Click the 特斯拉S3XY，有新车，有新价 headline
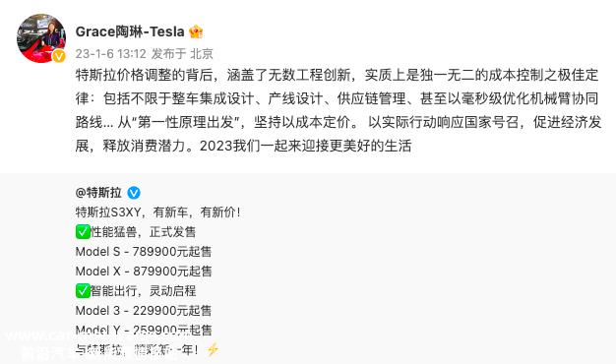The width and height of the screenshot is (616, 364). 157,212
